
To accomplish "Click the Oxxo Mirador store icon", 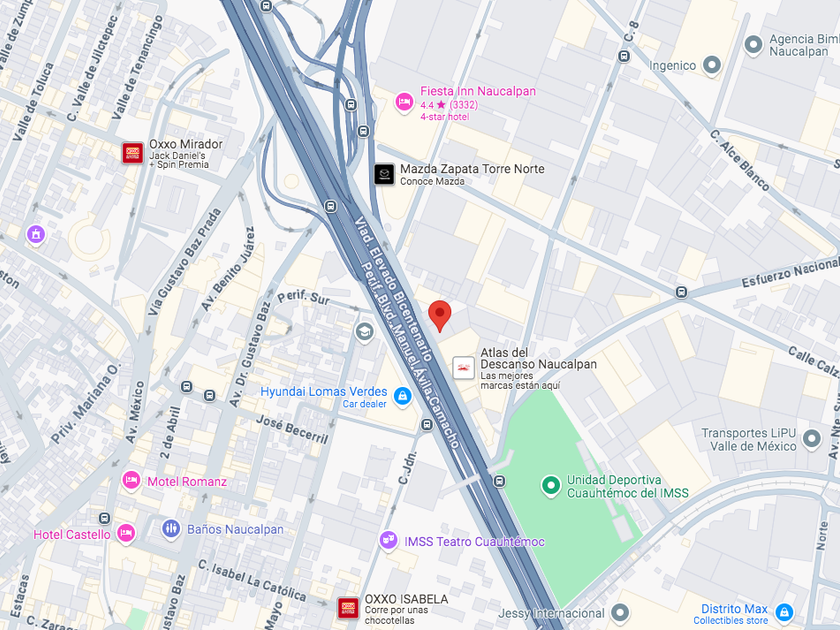I will (x=132, y=153).
